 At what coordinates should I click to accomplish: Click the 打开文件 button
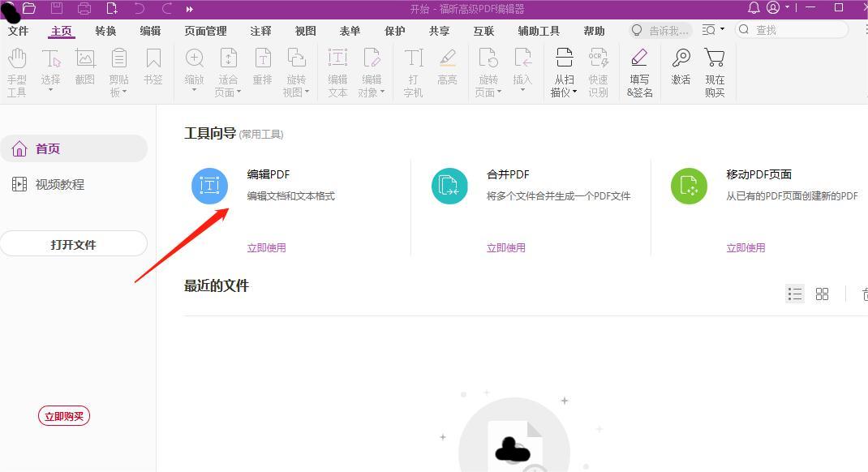(74, 243)
